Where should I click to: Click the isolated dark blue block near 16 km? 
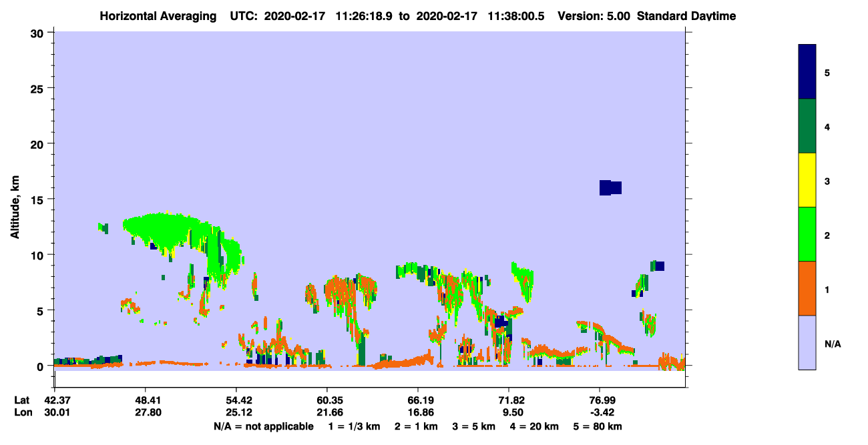click(610, 187)
